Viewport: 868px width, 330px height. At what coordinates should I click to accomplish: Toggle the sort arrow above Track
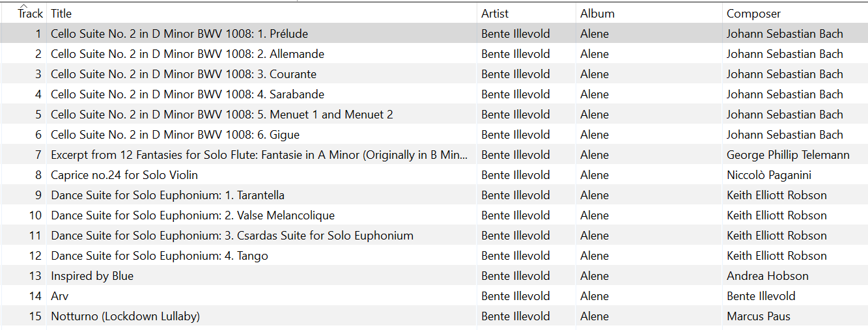23,5
